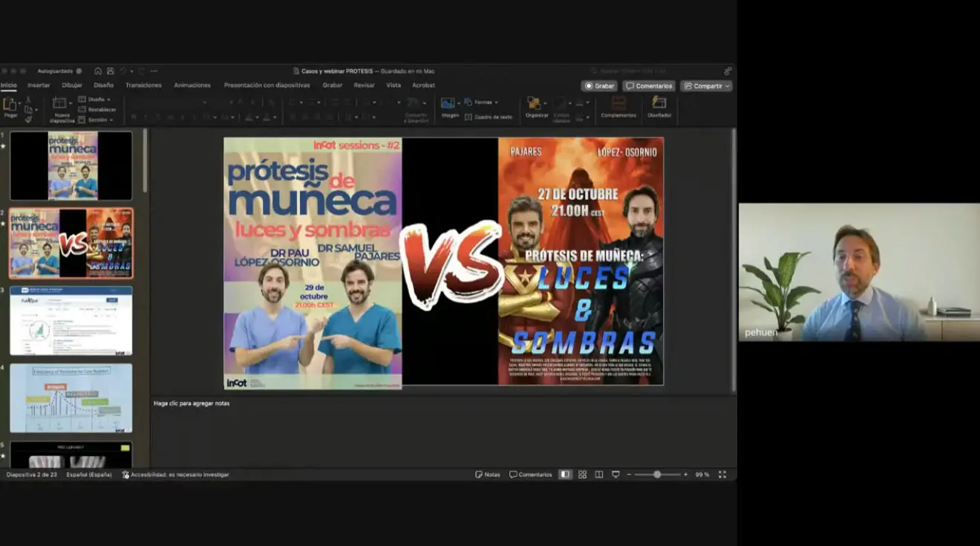Switch to the Insertar tab
Screen dimensions: 980x546
click(x=39, y=85)
